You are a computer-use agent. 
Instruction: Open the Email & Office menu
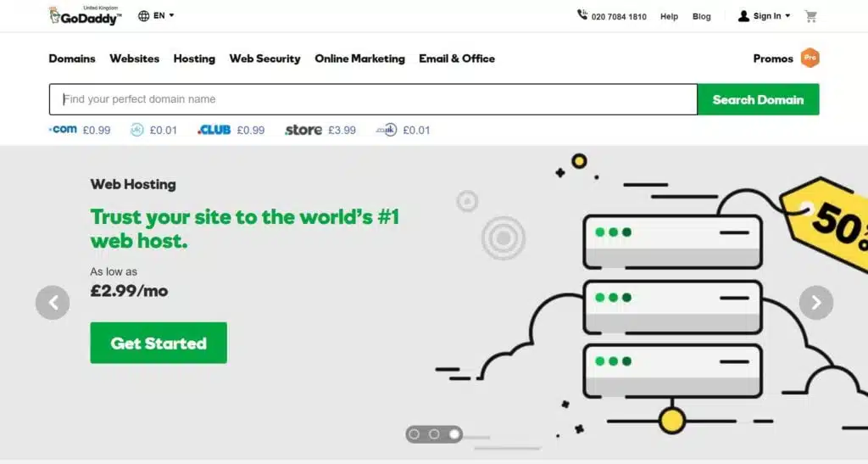tap(457, 59)
